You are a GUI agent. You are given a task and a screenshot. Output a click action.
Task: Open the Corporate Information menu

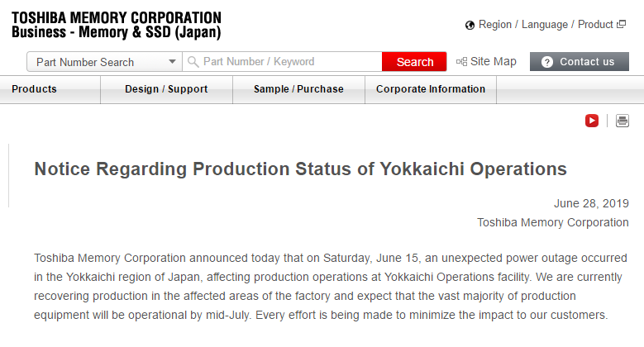(430, 89)
